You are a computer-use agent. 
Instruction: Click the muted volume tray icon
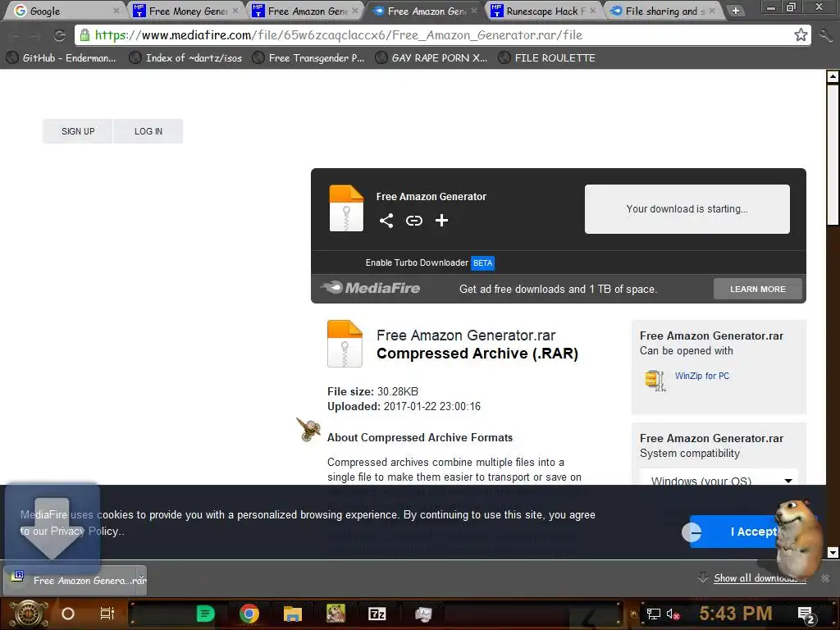tap(673, 614)
